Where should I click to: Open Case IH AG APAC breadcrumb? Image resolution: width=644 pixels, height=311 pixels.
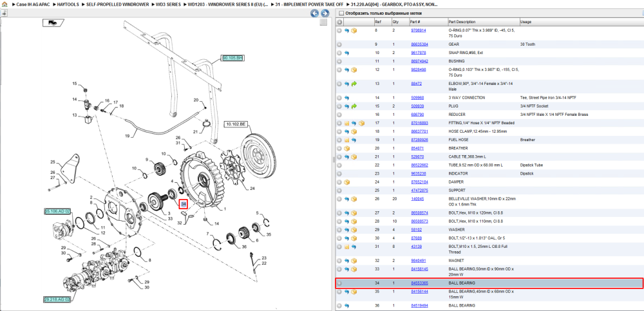[x=33, y=4]
